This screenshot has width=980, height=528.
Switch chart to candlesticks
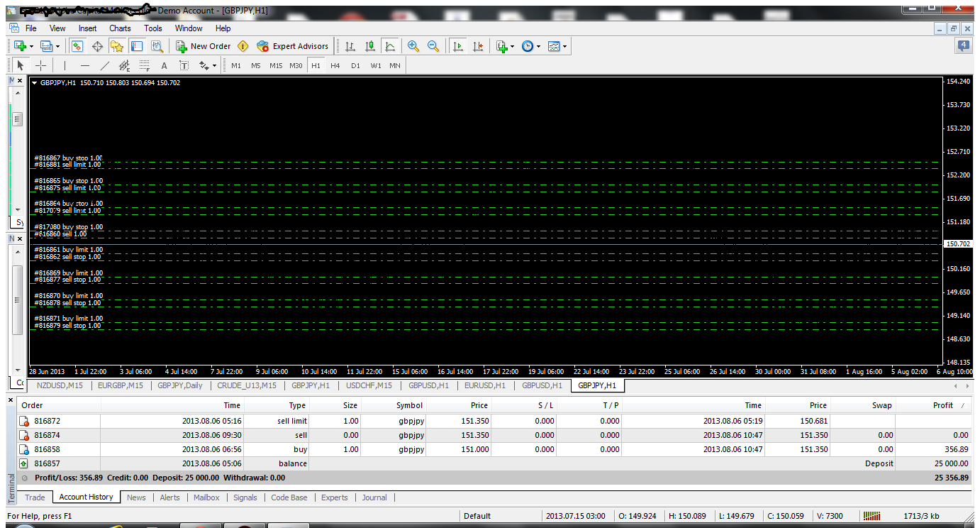370,46
